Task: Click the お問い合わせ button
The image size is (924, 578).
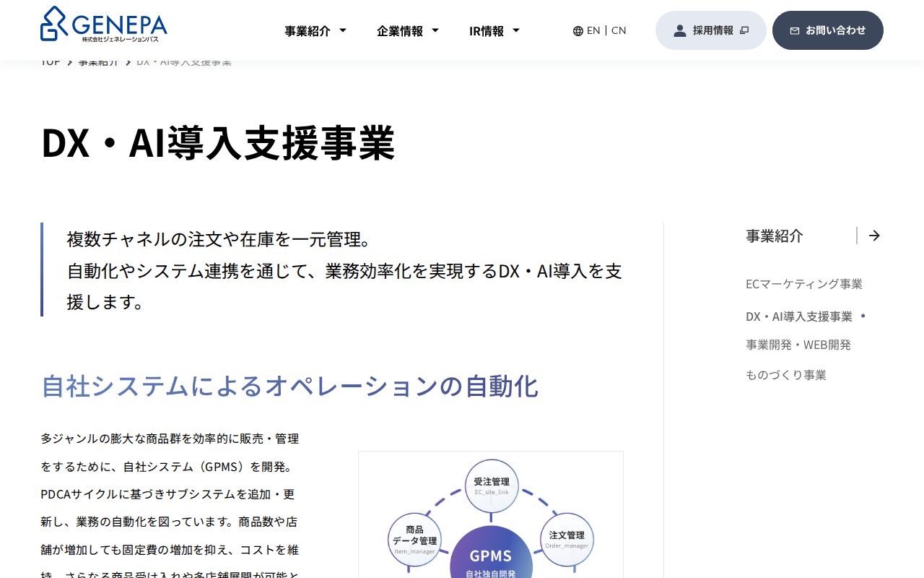Action: point(828,30)
